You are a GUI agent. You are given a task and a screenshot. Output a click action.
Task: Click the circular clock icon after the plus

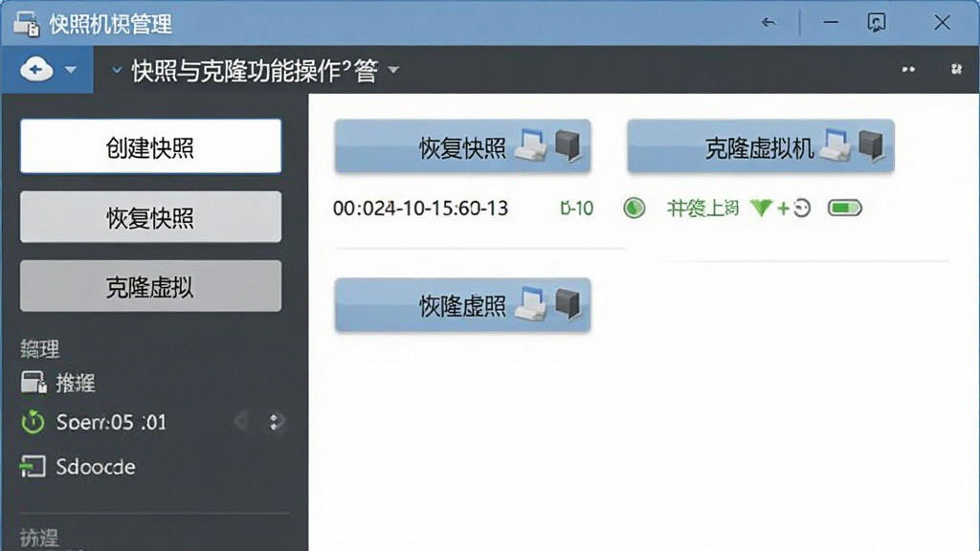[x=802, y=208]
